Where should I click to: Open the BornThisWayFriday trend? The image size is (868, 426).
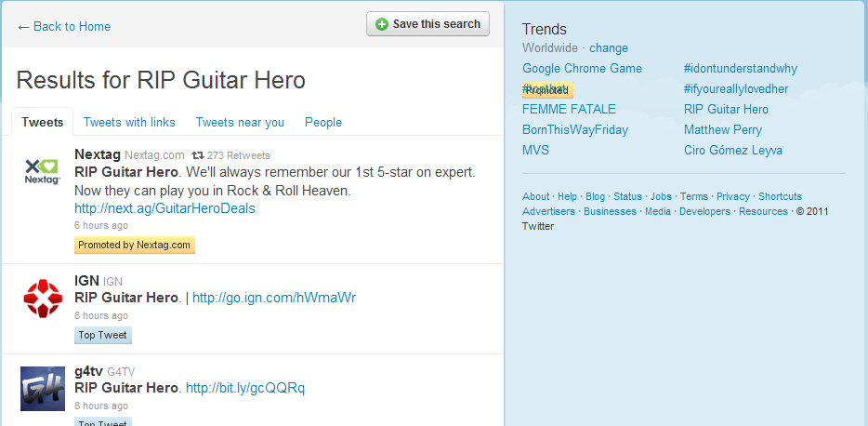pyautogui.click(x=575, y=130)
